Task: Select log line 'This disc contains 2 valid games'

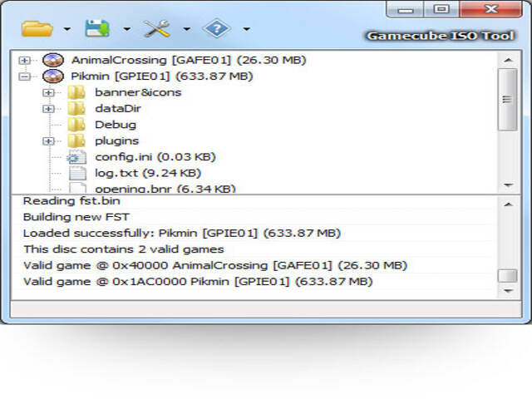Action: click(x=123, y=249)
